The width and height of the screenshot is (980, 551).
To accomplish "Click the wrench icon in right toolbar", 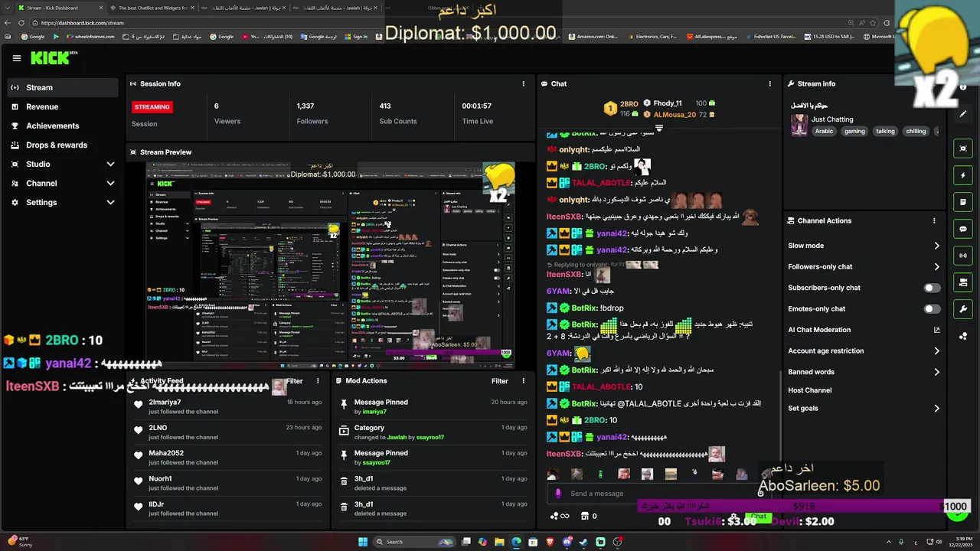I will tap(963, 309).
